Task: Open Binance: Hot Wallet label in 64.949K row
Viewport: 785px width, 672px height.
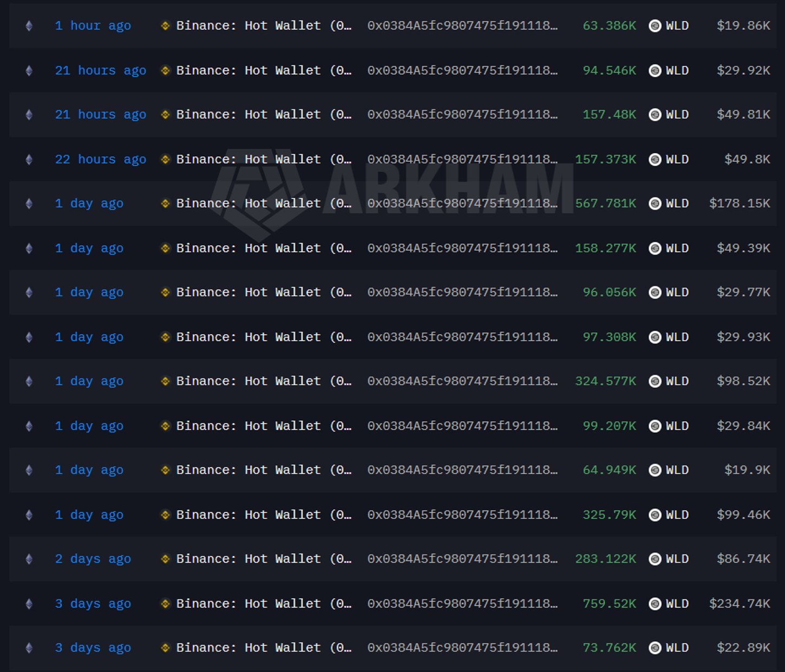Action: point(264,470)
